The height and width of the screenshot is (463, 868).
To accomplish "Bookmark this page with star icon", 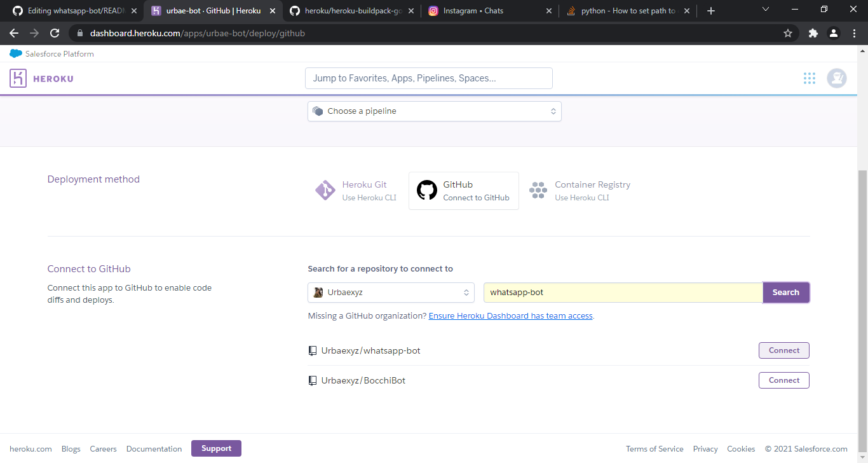I will [788, 33].
